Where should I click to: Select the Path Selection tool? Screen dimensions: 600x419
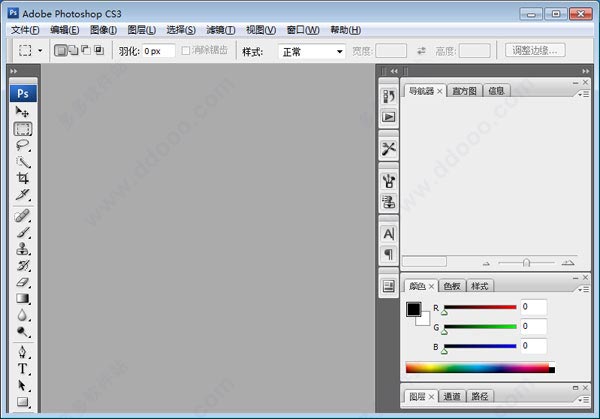pyautogui.click(x=23, y=385)
